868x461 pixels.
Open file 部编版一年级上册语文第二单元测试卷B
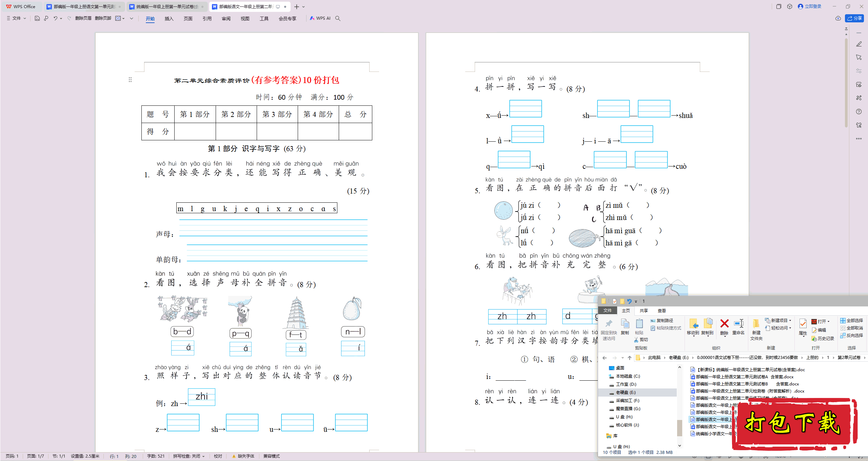coord(745,384)
